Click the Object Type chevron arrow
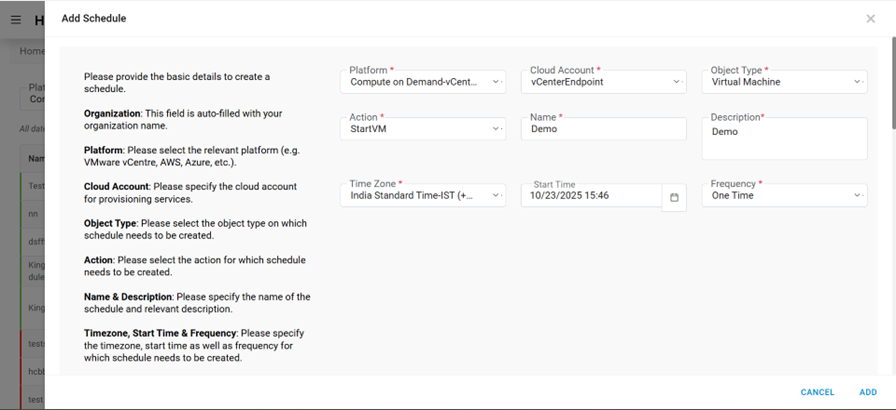Screen dimensions: 896x410 858,82
